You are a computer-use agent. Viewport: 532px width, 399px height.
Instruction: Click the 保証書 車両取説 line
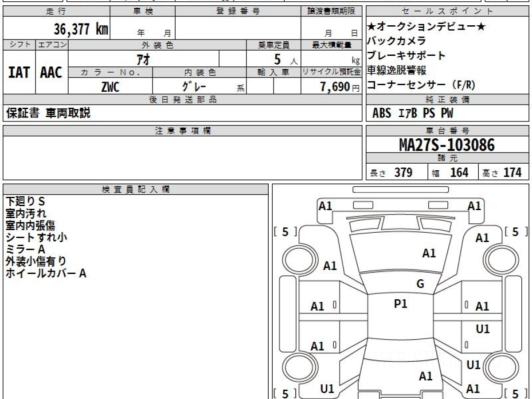click(x=48, y=113)
